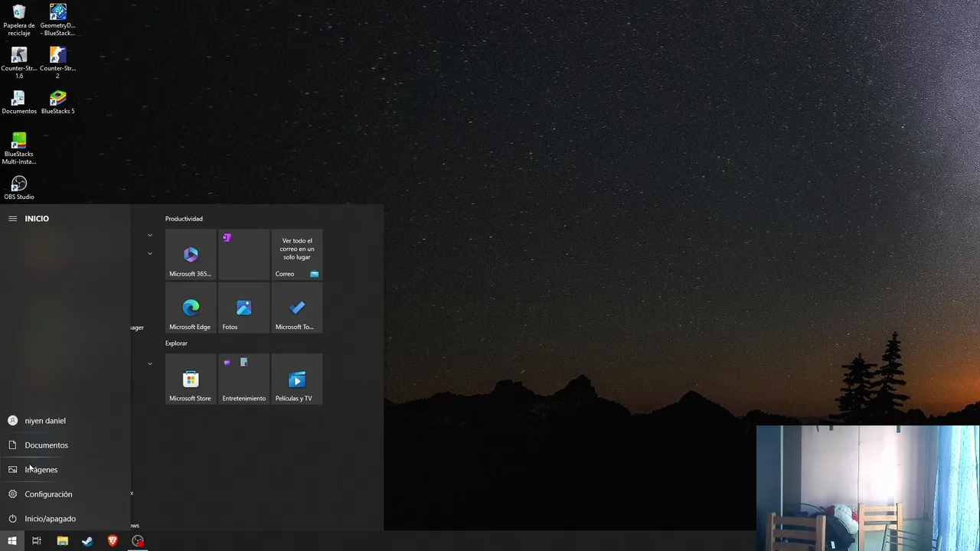Open the Entretenimiento folder tile
Viewport: 980px width, 551px height.
point(243,379)
